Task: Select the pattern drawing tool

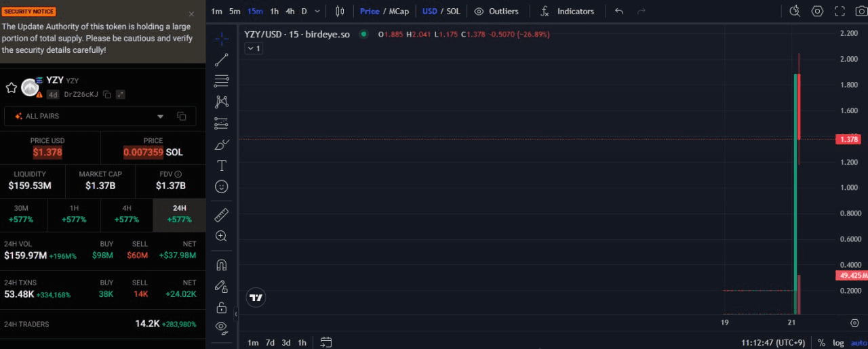Action: 221,102
